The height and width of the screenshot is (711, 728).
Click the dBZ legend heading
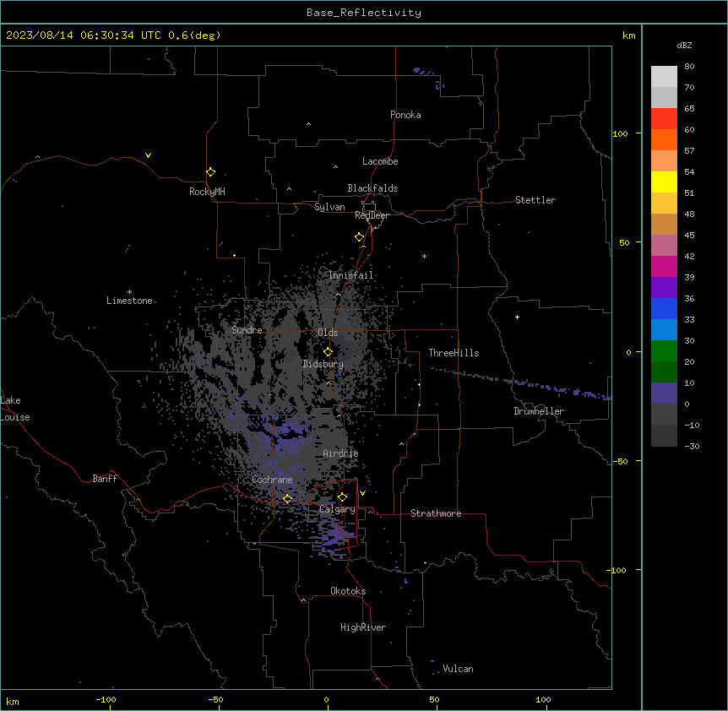(684, 45)
